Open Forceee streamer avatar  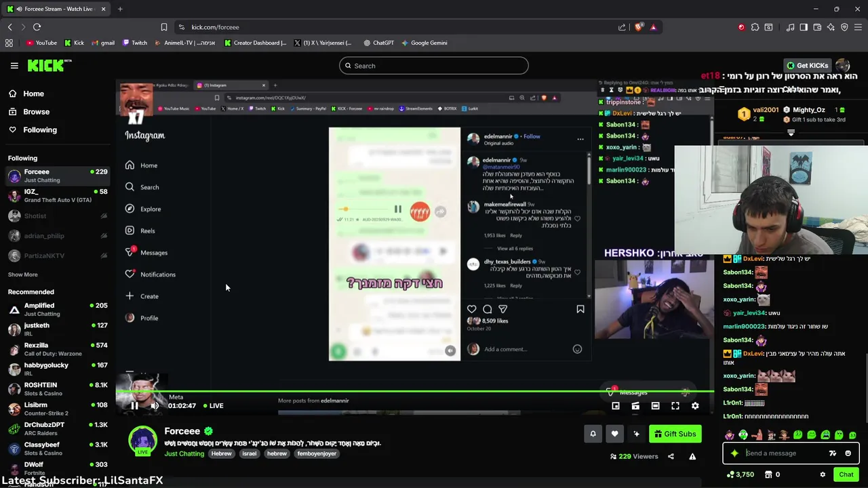point(143,441)
